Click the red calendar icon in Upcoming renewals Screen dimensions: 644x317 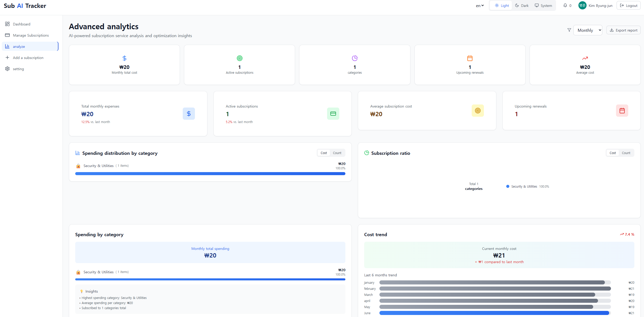click(x=622, y=111)
